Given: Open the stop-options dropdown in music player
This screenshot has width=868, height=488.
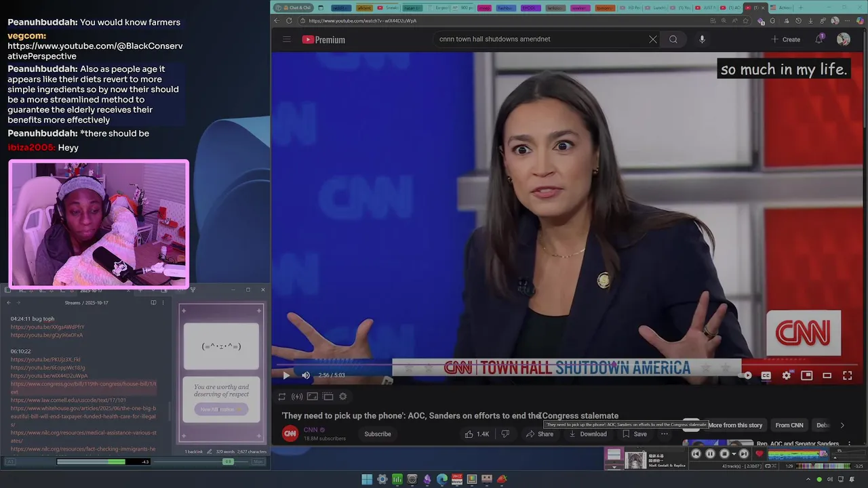Looking at the screenshot, I should (733, 454).
